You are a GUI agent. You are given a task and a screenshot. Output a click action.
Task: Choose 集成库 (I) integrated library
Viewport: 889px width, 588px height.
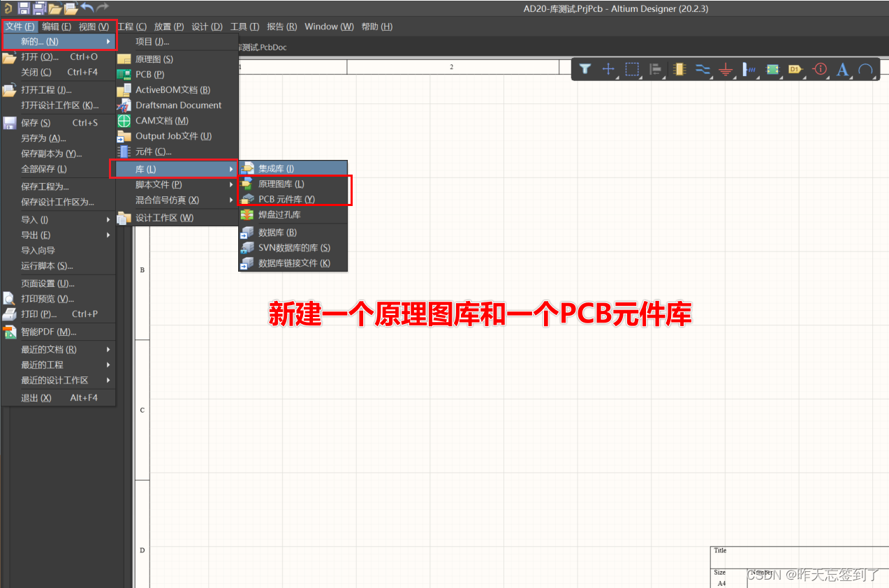point(293,168)
